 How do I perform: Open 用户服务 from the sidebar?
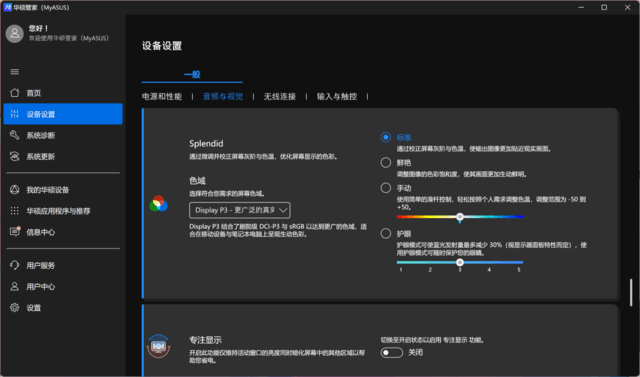click(x=63, y=265)
